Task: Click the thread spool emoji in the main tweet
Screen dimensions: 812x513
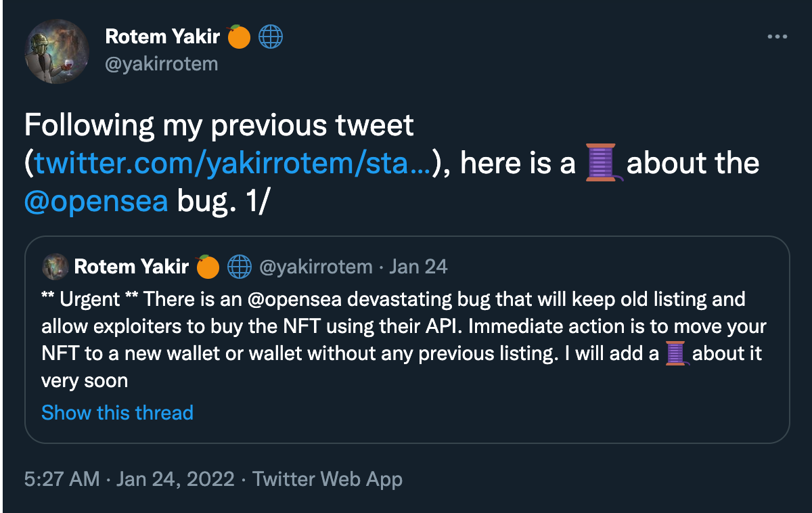Action: click(x=601, y=163)
